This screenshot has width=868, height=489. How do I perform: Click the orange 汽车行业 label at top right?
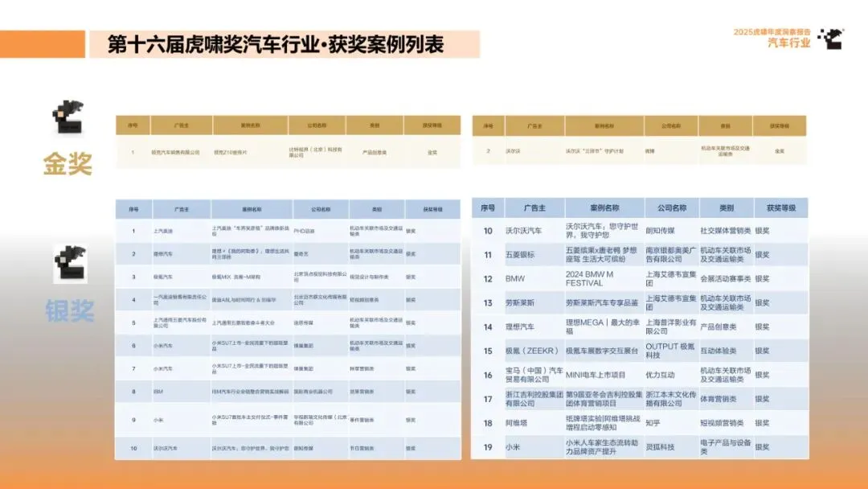point(789,43)
